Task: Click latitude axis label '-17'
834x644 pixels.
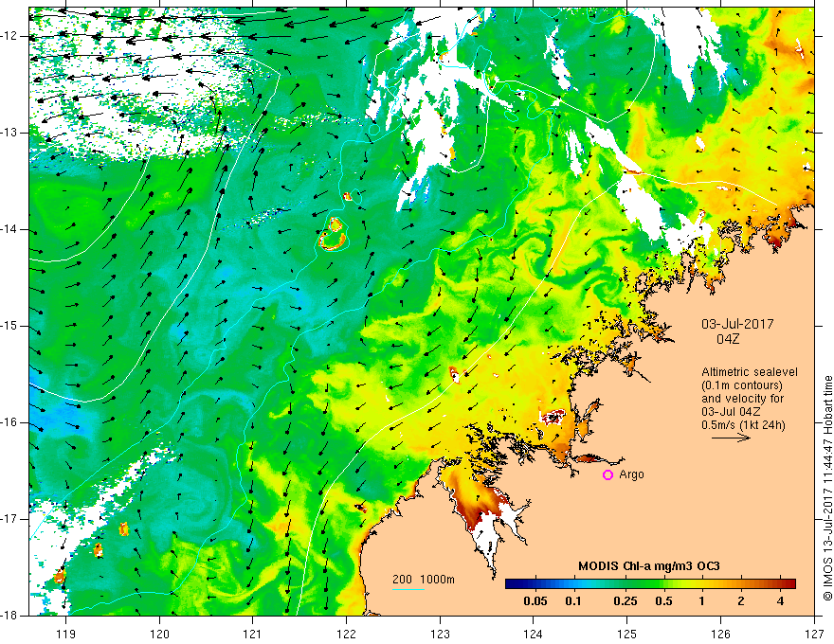Action: coord(9,519)
